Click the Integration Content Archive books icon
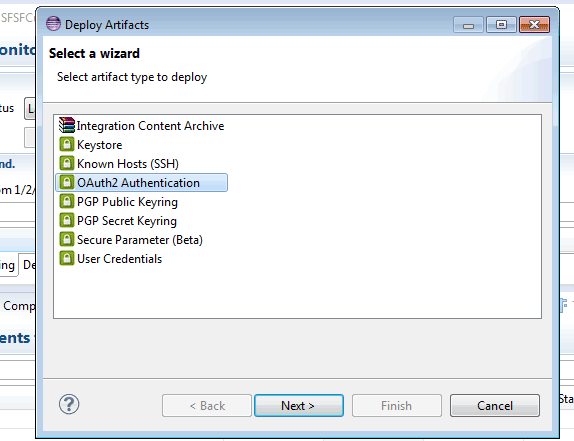 pyautogui.click(x=67, y=125)
